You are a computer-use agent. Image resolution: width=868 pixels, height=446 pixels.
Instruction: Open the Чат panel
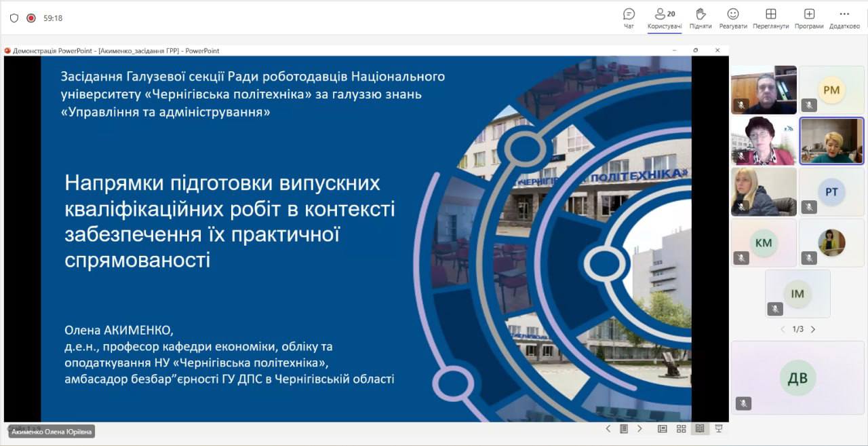pyautogui.click(x=629, y=18)
